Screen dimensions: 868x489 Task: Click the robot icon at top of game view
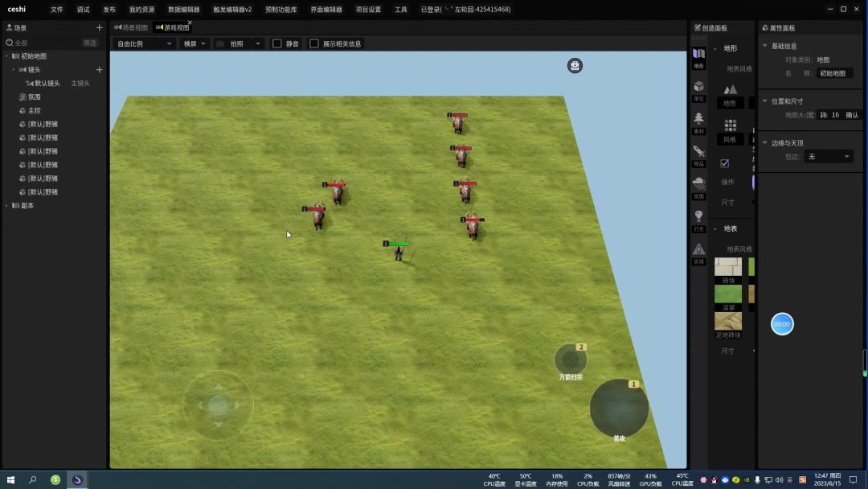575,65
